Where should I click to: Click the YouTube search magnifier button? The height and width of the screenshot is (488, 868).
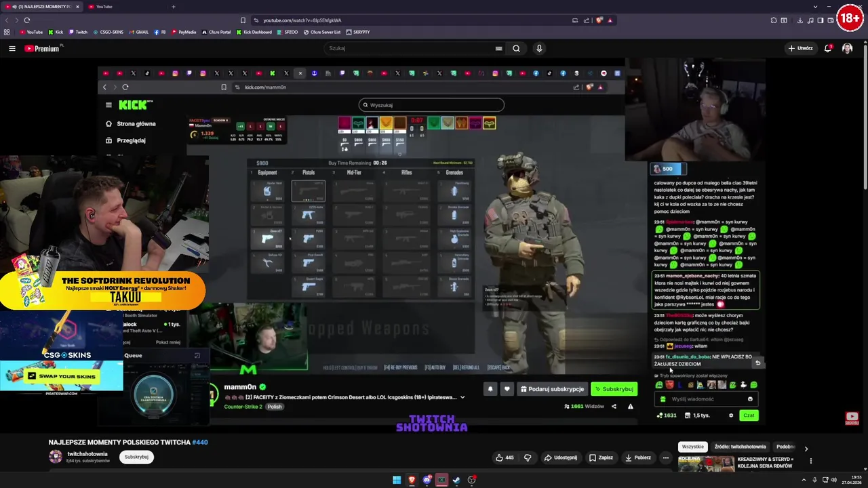pos(516,48)
